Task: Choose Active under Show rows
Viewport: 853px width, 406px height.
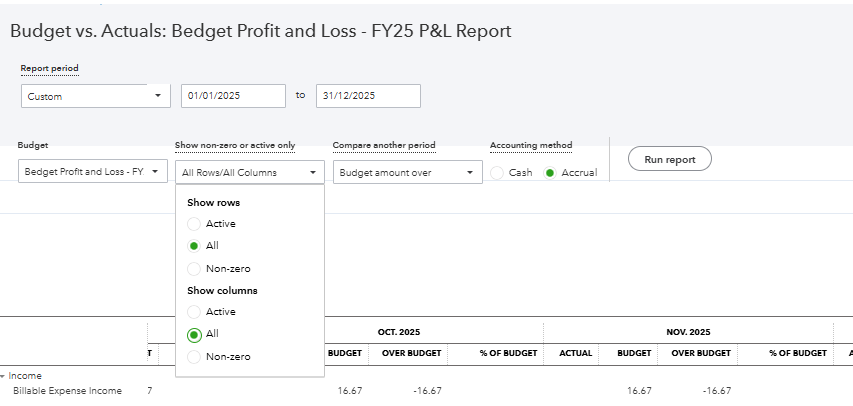Action: point(195,224)
